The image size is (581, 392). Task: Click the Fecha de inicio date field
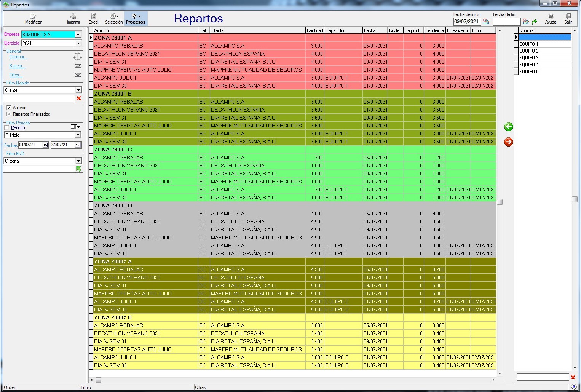point(467,22)
